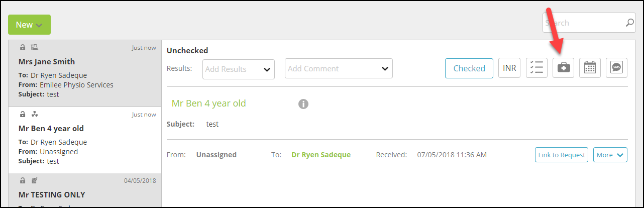Mark result as Checked
The width and height of the screenshot is (644, 208).
pos(469,68)
